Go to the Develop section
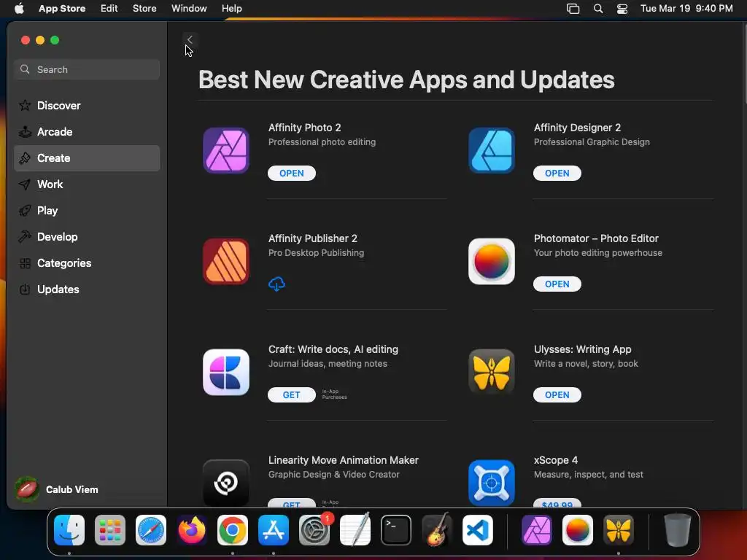 (87, 237)
